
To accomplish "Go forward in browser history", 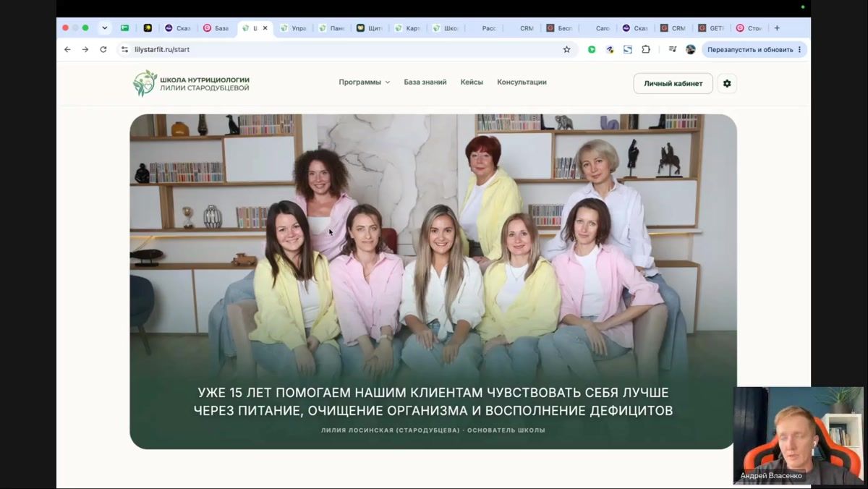I will pos(85,49).
